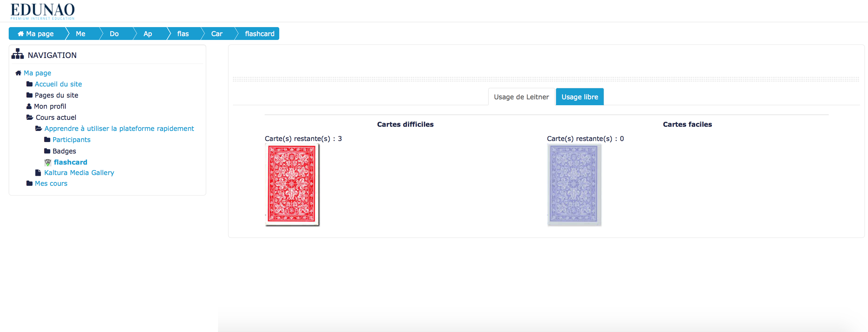Click the blue easy cards deck
Viewport: 868px width, 332px height.
point(574,184)
